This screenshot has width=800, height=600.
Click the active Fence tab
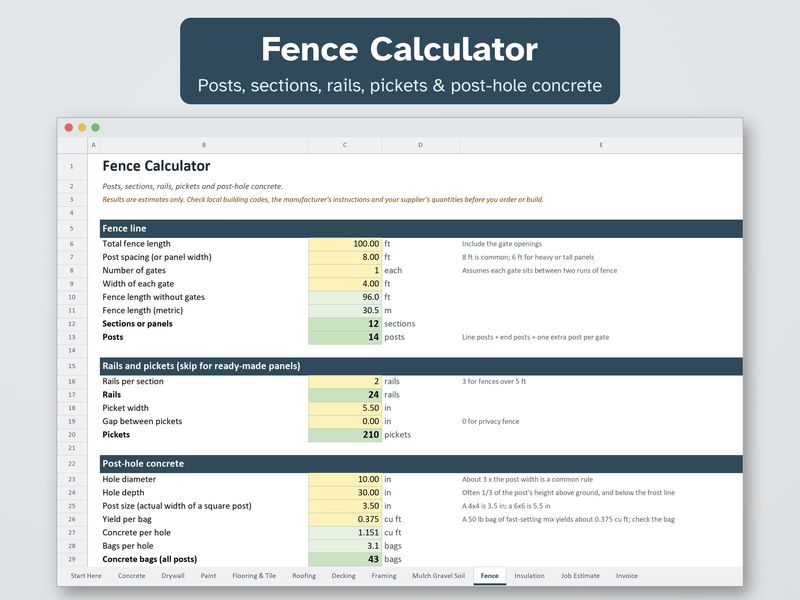(490, 576)
